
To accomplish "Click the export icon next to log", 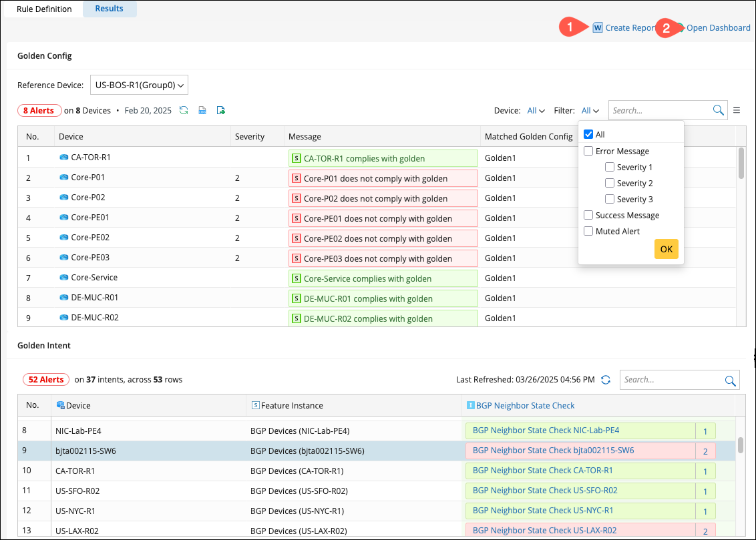I will pos(220,110).
